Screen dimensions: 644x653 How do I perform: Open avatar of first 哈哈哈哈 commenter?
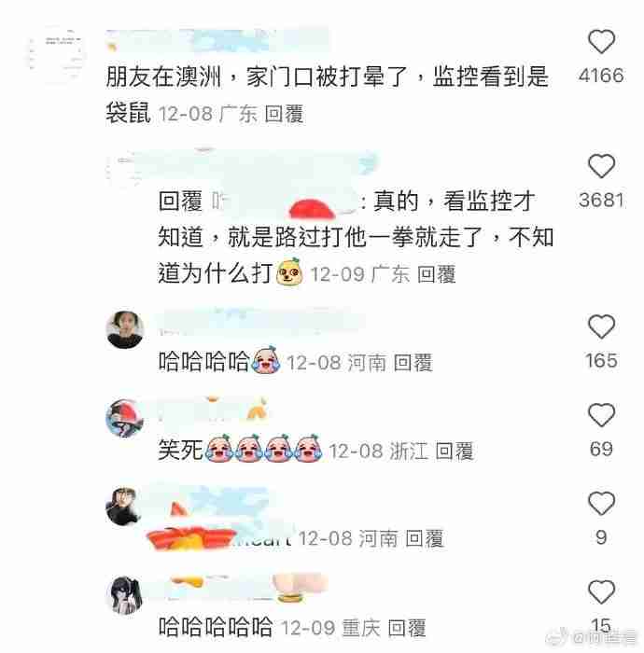point(124,329)
